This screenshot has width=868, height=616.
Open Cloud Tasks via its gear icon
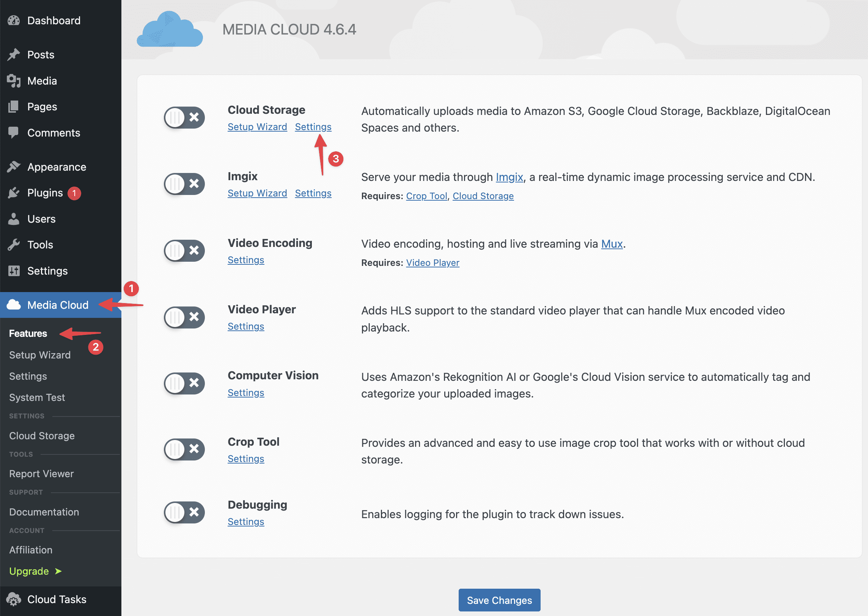pos(14,599)
